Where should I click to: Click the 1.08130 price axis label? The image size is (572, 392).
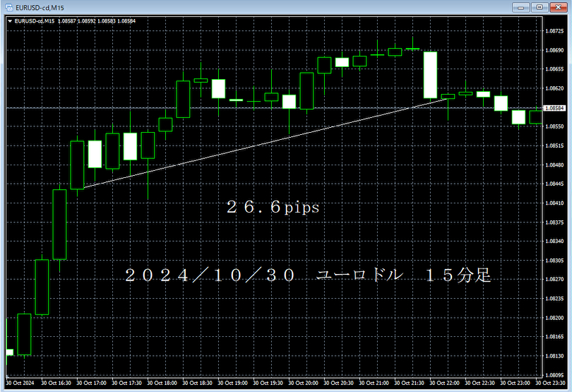coord(554,355)
